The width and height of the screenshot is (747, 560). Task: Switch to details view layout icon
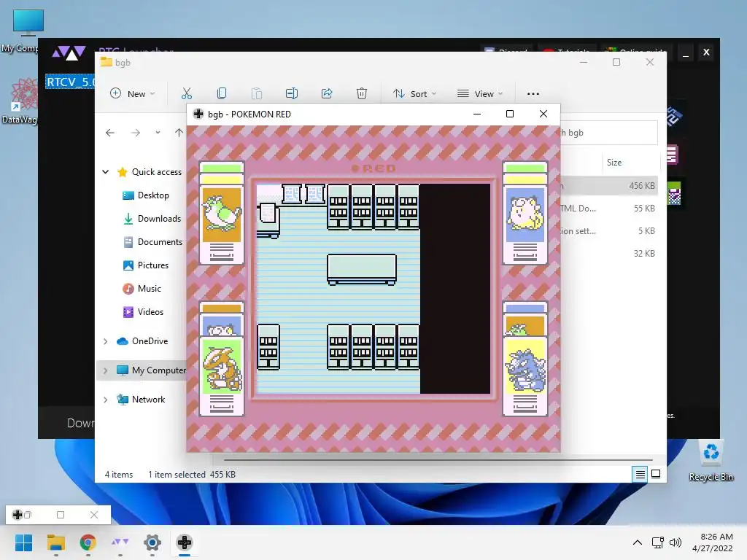pyautogui.click(x=640, y=474)
